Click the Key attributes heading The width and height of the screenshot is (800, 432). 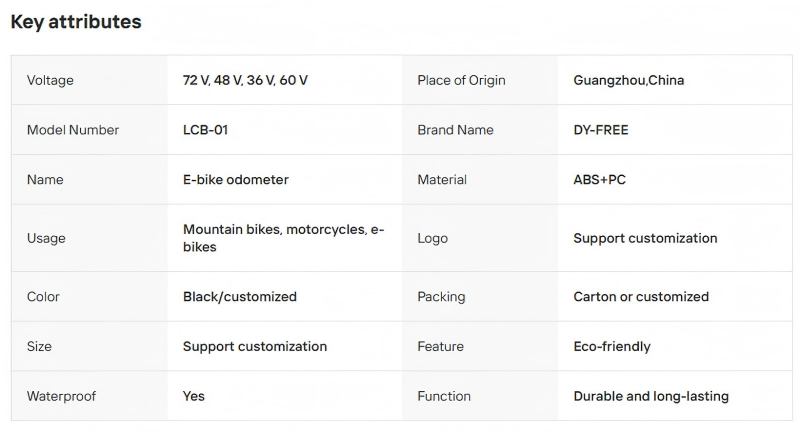76,22
